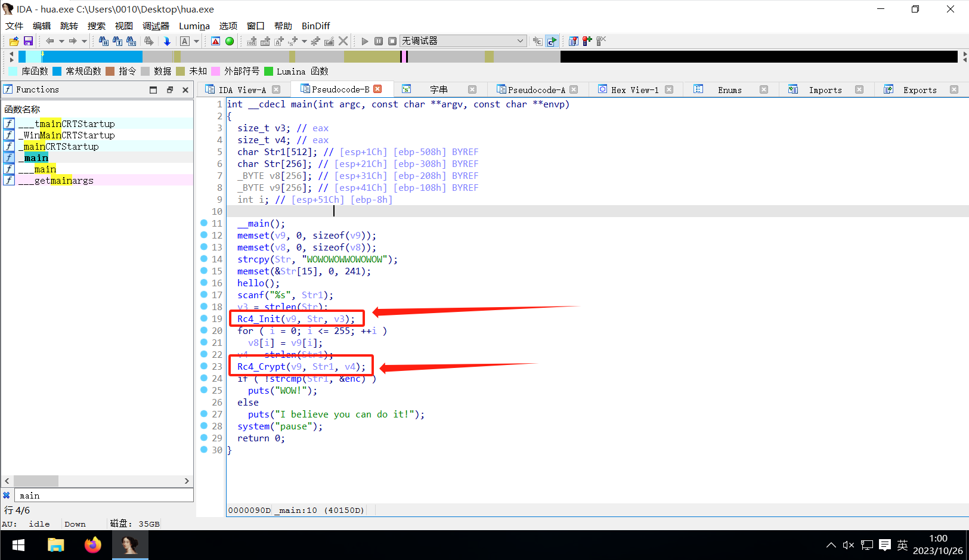Open the BinDiff menu
This screenshot has height=560, width=969.
click(x=315, y=26)
